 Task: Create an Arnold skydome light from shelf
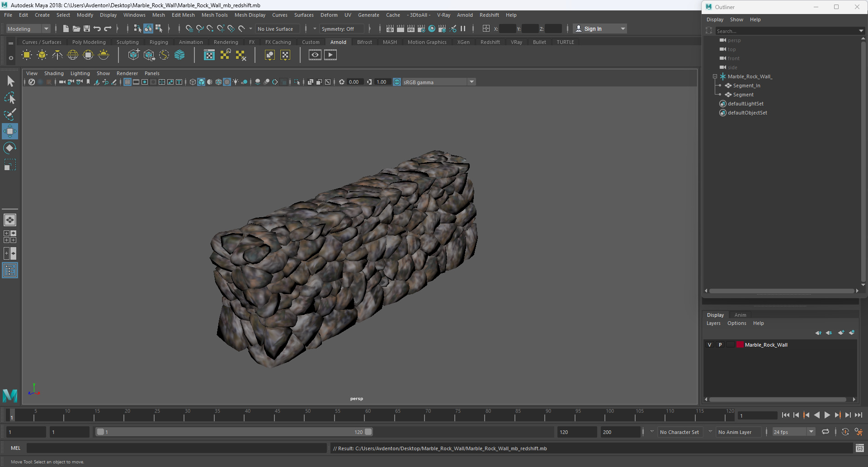(x=73, y=55)
